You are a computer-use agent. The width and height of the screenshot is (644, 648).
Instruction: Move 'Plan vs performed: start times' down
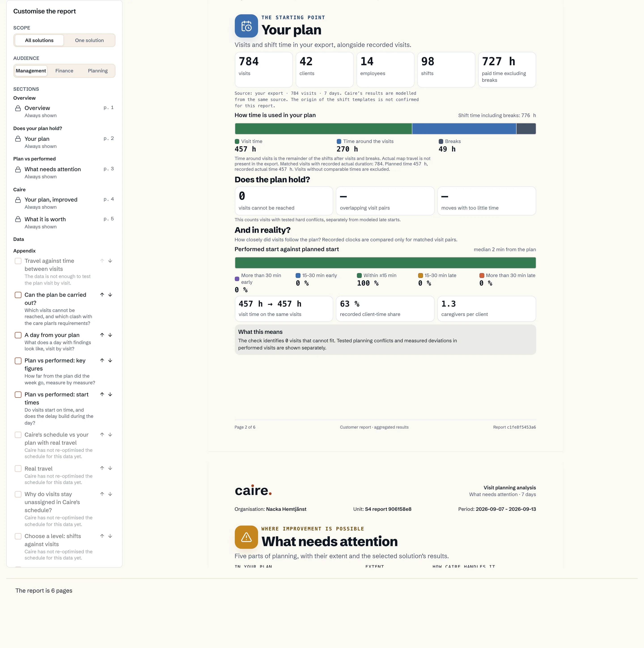point(110,394)
